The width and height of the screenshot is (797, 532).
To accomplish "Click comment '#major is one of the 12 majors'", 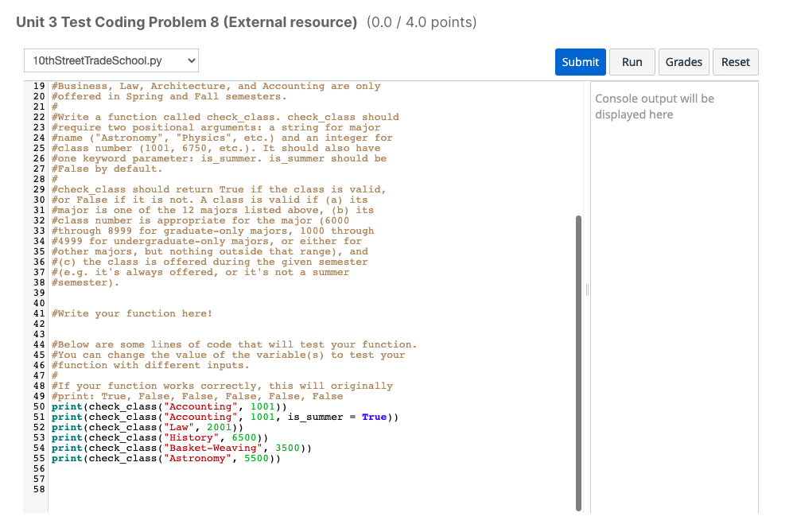I will point(212,210).
